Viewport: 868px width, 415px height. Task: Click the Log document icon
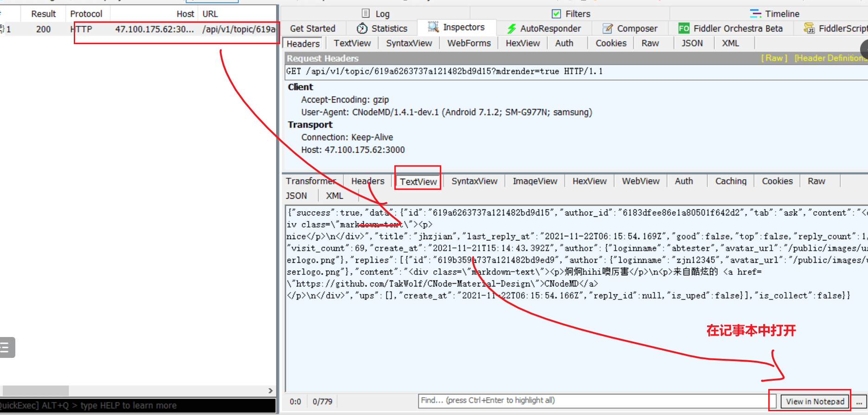click(366, 13)
